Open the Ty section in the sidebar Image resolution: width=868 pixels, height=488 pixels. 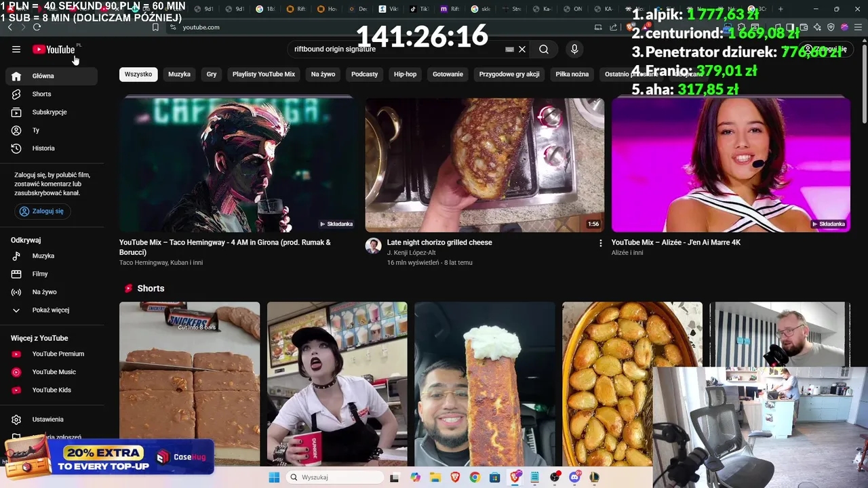pyautogui.click(x=52, y=130)
